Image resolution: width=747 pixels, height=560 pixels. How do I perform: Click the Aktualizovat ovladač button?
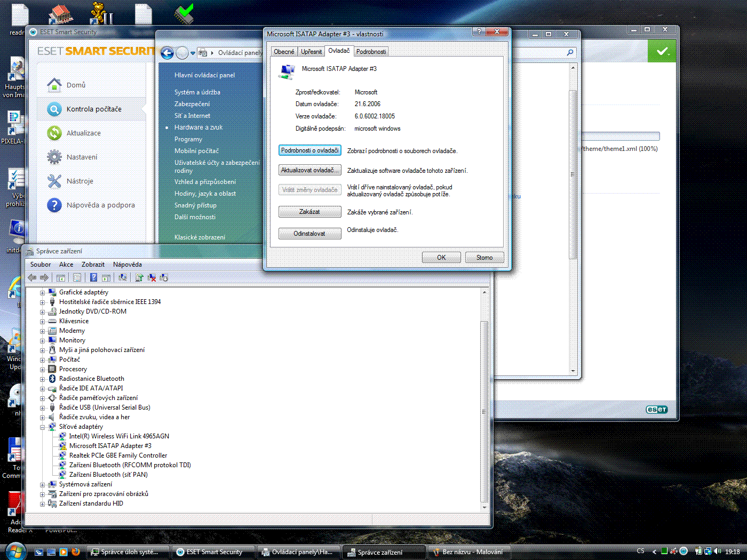[309, 170]
